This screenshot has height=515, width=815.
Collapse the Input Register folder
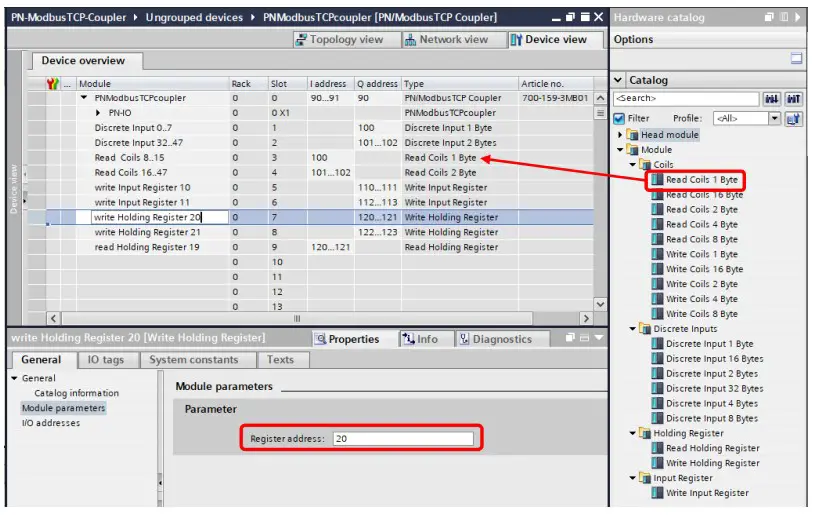(x=633, y=478)
